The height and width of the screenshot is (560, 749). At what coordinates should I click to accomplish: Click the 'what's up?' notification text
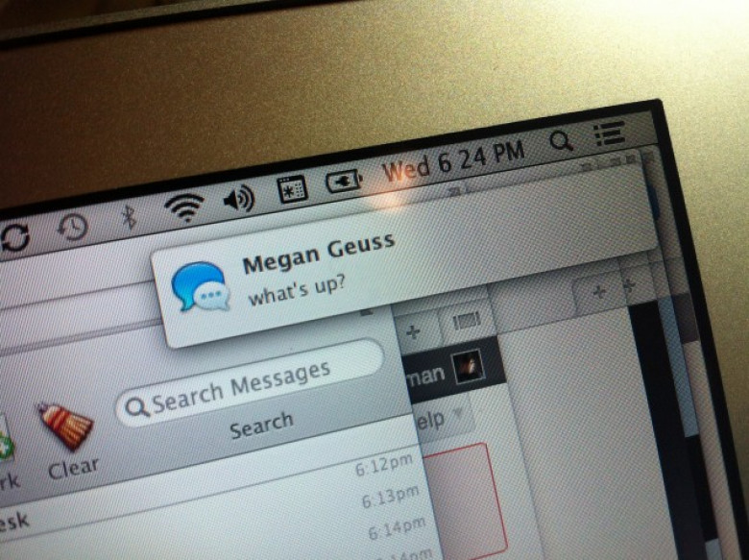tap(296, 291)
